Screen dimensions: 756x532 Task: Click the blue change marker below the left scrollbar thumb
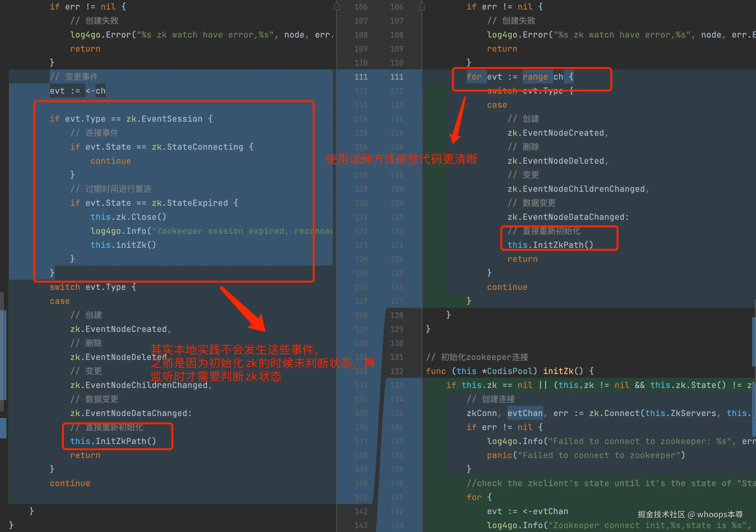3,428
